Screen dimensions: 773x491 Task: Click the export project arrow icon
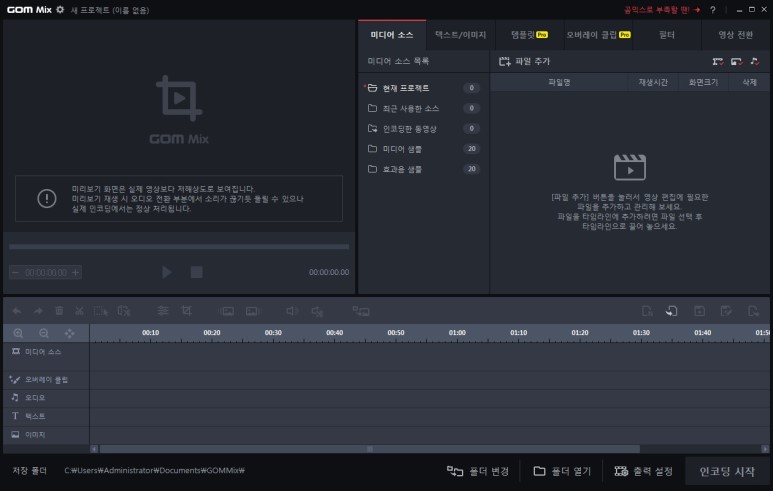coord(753,311)
